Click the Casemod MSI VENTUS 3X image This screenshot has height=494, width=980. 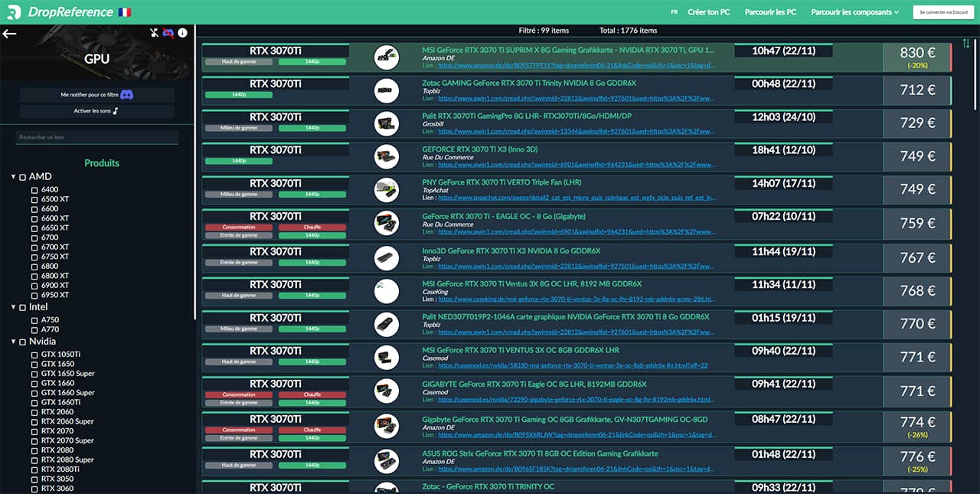click(x=387, y=357)
